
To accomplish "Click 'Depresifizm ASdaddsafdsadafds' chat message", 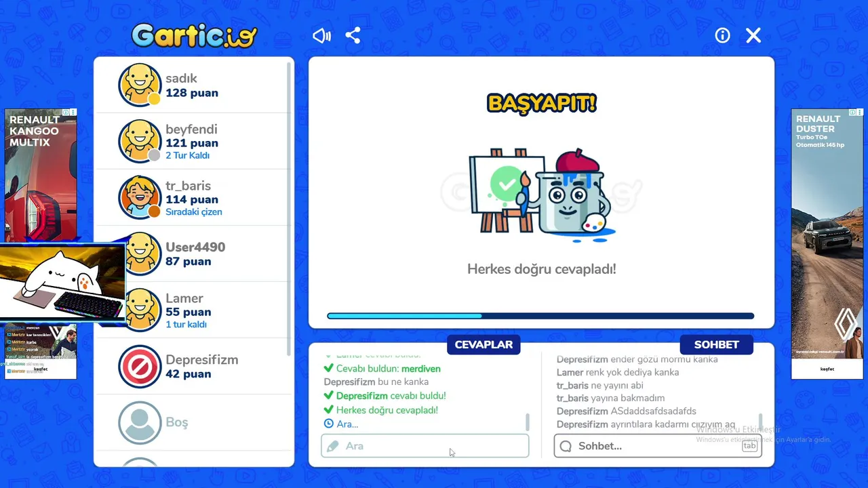I will (627, 411).
